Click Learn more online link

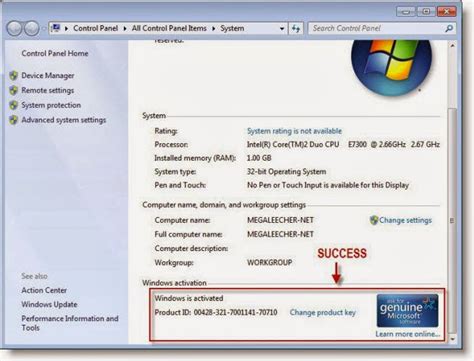(408, 334)
